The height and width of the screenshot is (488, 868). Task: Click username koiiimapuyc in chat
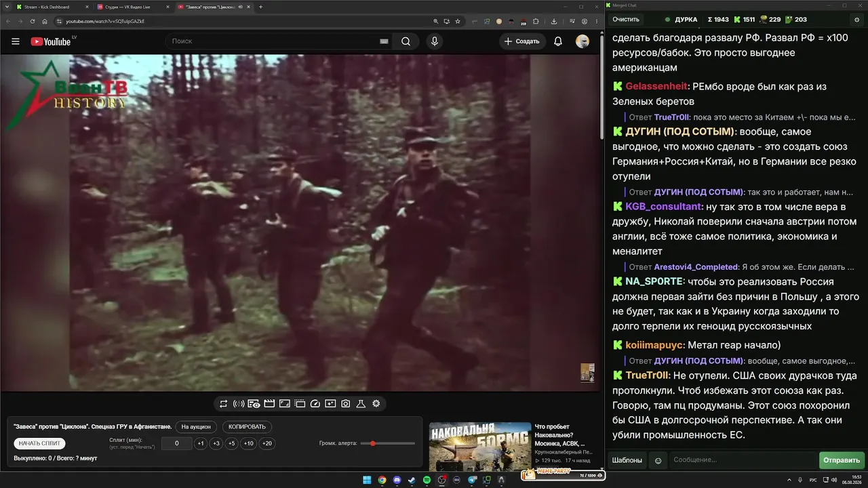tap(654, 346)
